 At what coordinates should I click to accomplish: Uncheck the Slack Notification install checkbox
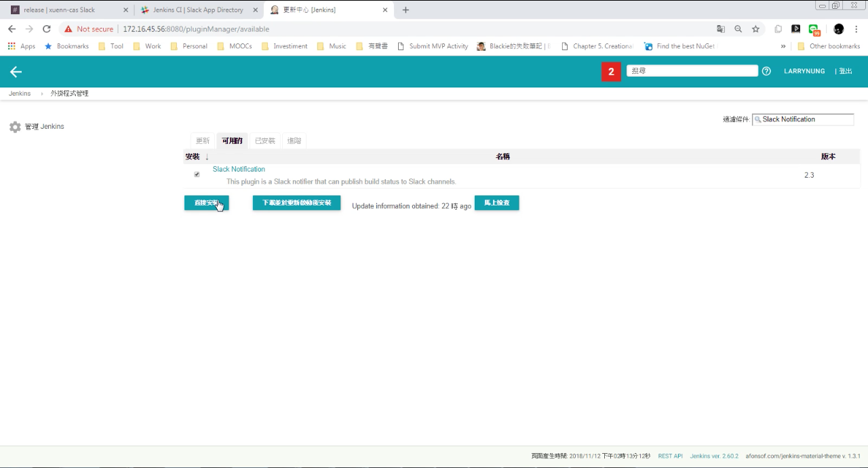(197, 174)
